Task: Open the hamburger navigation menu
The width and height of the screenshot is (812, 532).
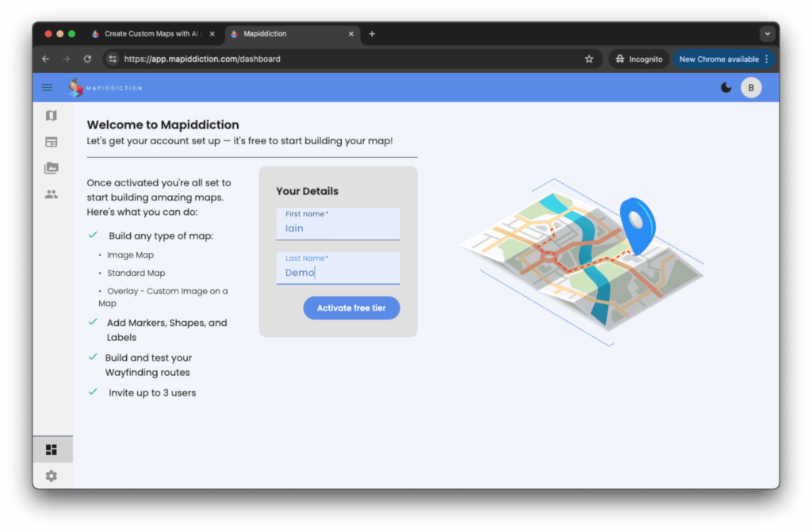Action: (x=48, y=88)
